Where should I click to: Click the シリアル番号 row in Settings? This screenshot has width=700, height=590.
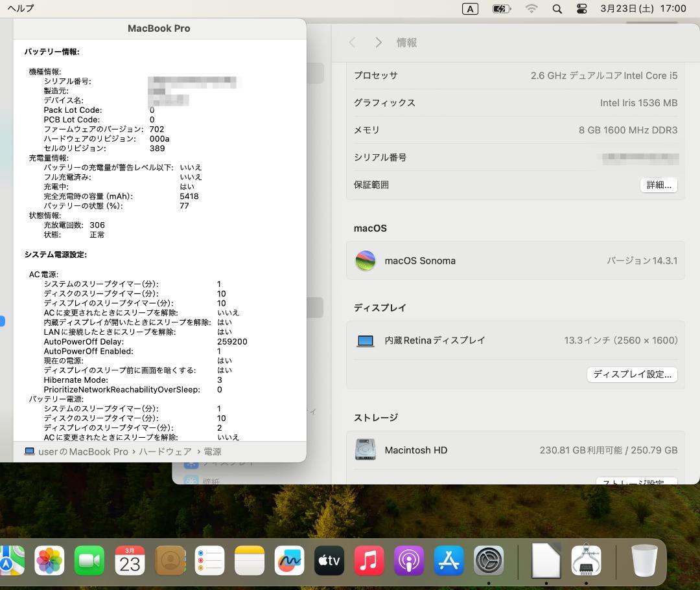[515, 157]
